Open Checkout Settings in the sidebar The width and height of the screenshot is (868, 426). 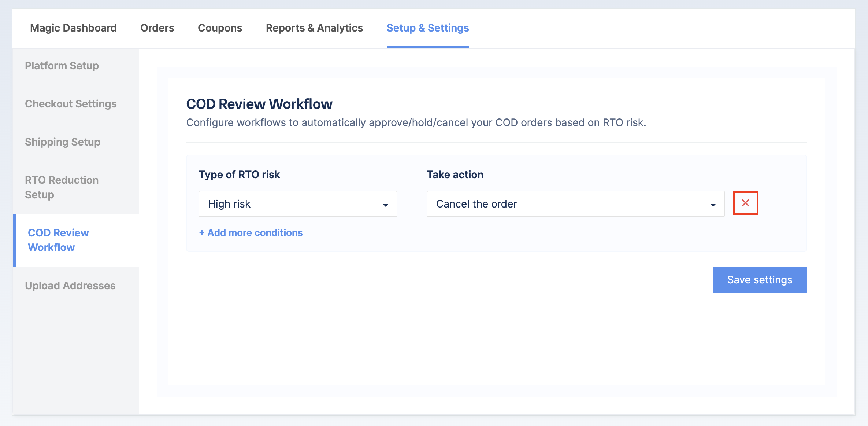click(x=71, y=104)
